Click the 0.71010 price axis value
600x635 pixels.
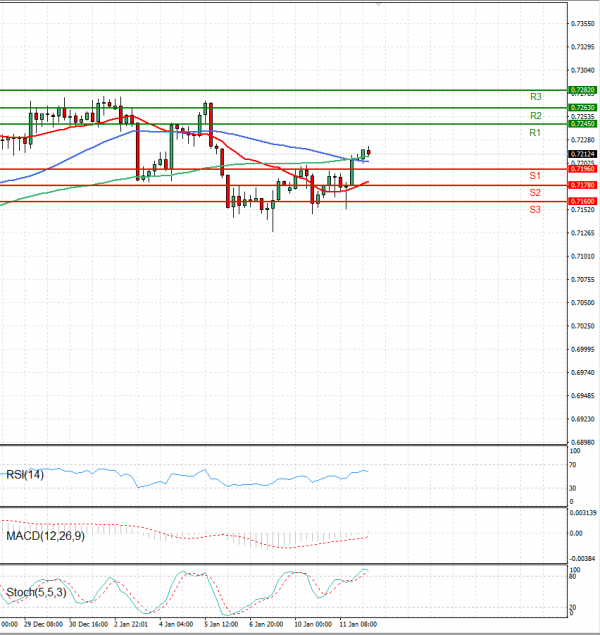[x=583, y=256]
